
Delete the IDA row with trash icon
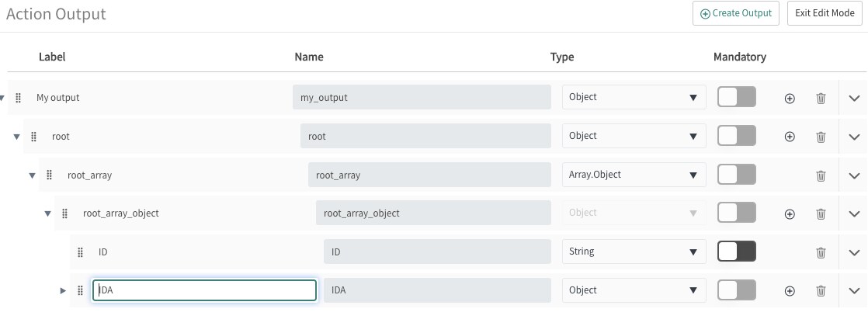click(821, 291)
